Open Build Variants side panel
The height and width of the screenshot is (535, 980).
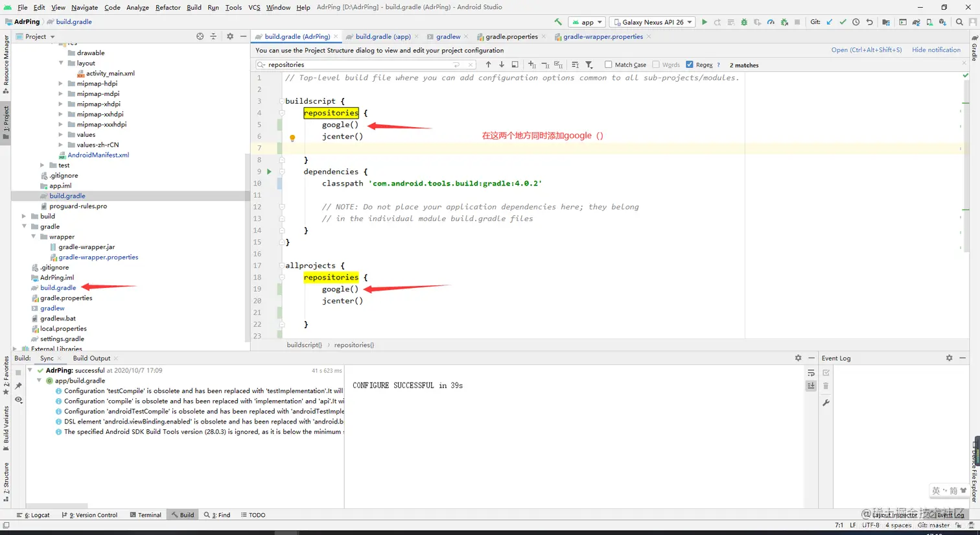click(6, 428)
